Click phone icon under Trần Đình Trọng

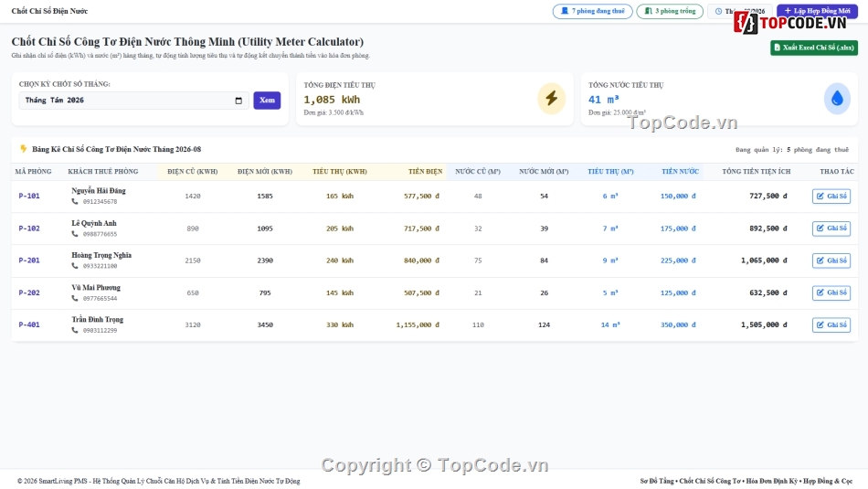(75, 331)
